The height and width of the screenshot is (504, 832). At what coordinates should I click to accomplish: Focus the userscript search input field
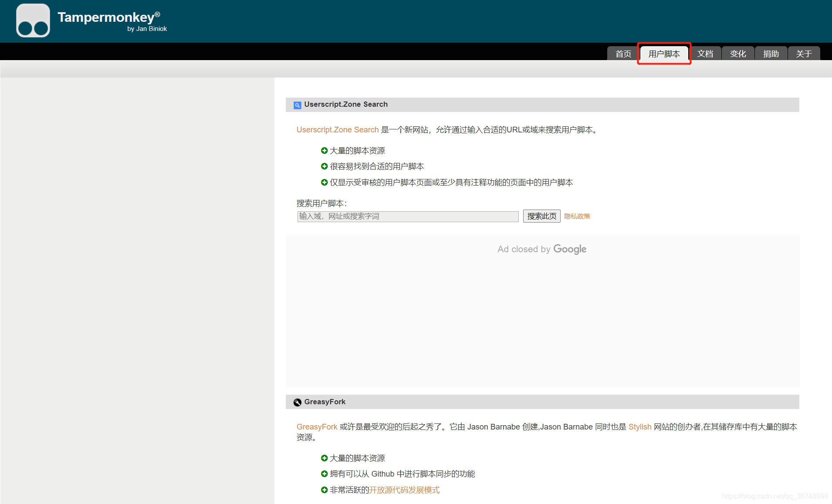coord(408,216)
